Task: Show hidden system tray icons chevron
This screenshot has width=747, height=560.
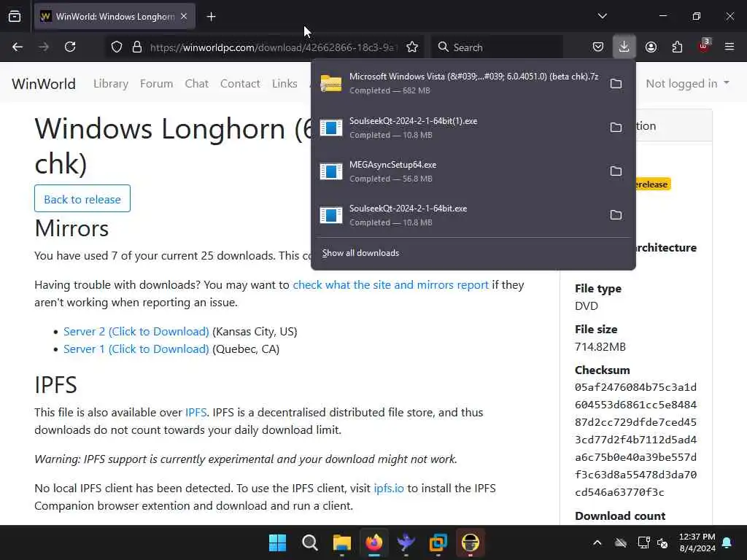Action: click(x=597, y=542)
